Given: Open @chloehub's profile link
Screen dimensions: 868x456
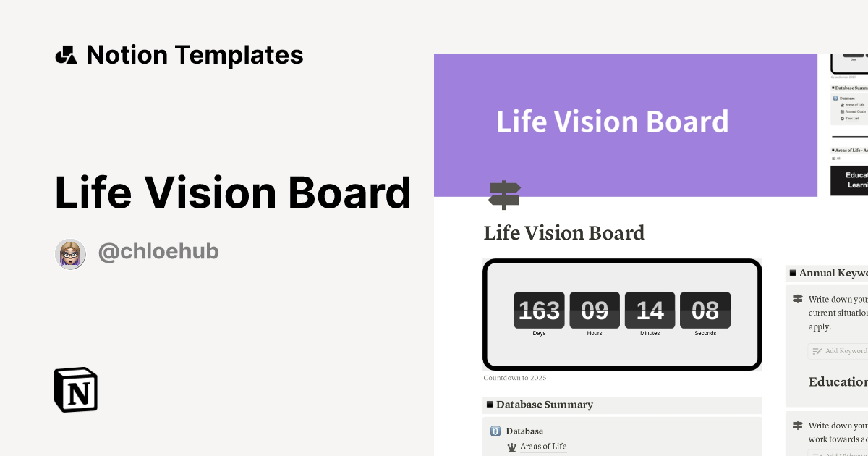Looking at the screenshot, I should tap(158, 250).
